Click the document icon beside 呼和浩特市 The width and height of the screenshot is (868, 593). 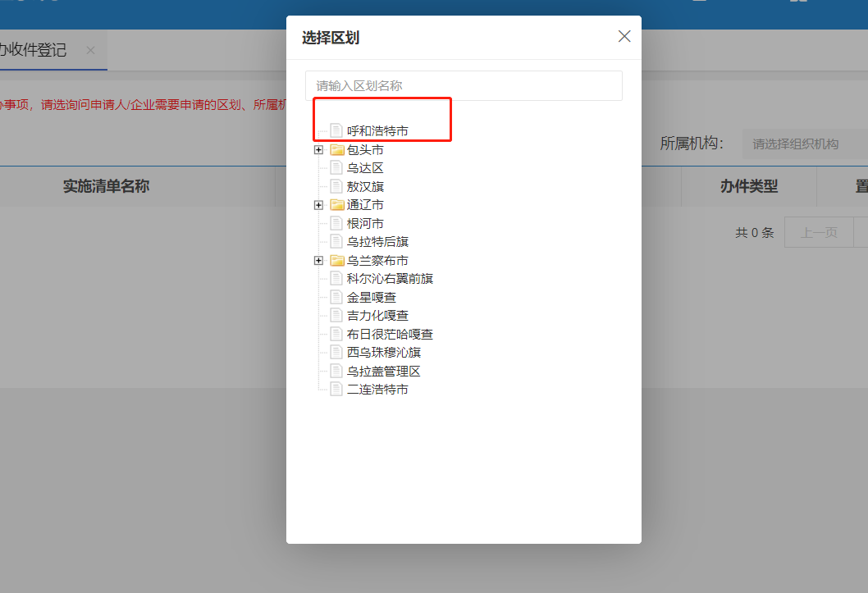click(x=336, y=130)
